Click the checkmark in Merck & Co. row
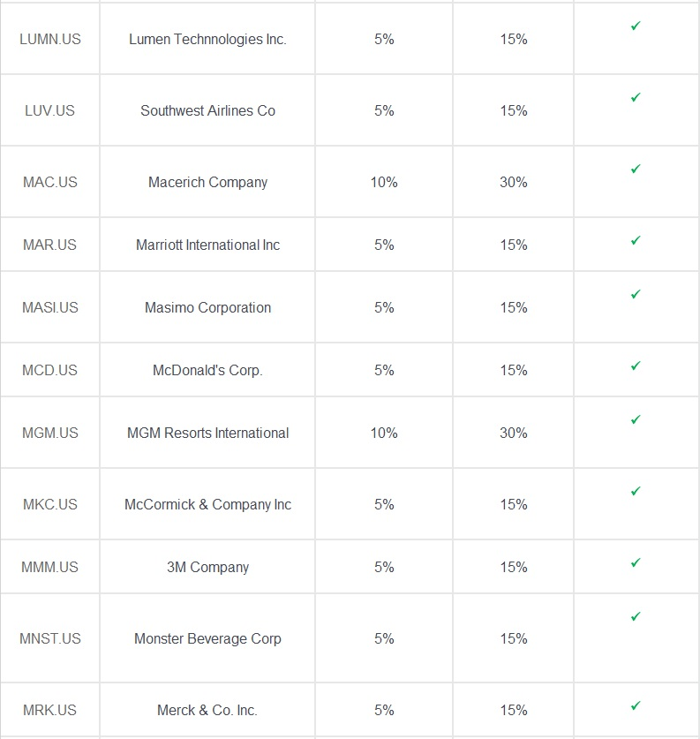The height and width of the screenshot is (739, 700). 636,706
